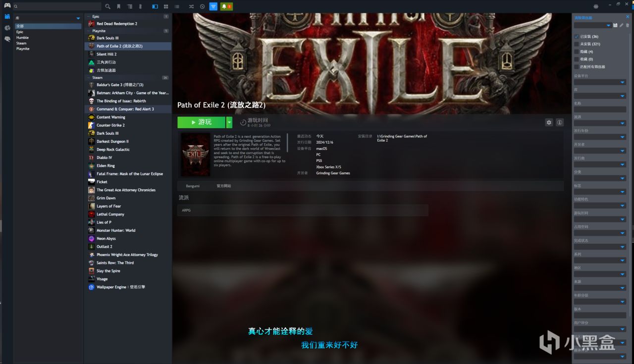Click the ARPG genre tag

point(186,210)
